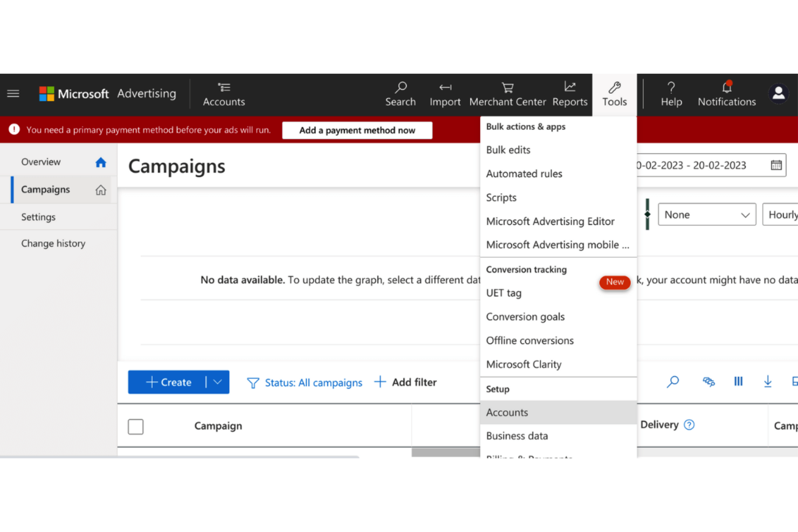Go to Overview in sidebar
This screenshot has height=532, width=798.
coord(41,162)
